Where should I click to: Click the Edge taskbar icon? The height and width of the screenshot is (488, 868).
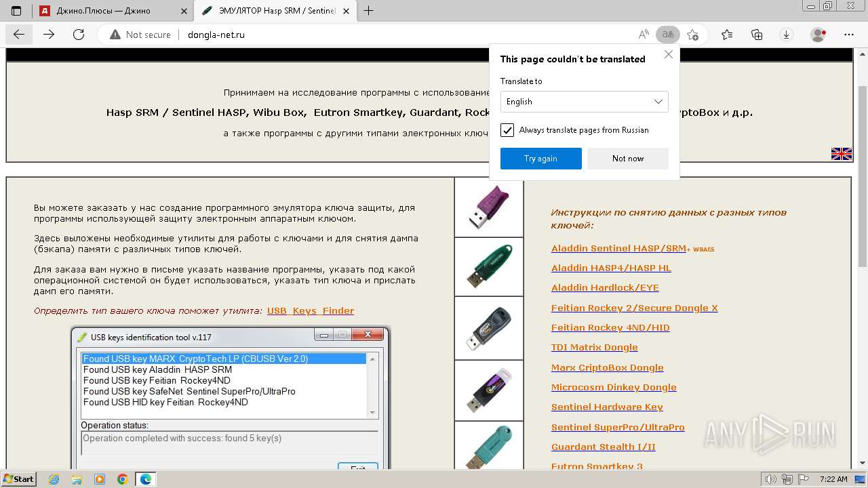pos(146,479)
